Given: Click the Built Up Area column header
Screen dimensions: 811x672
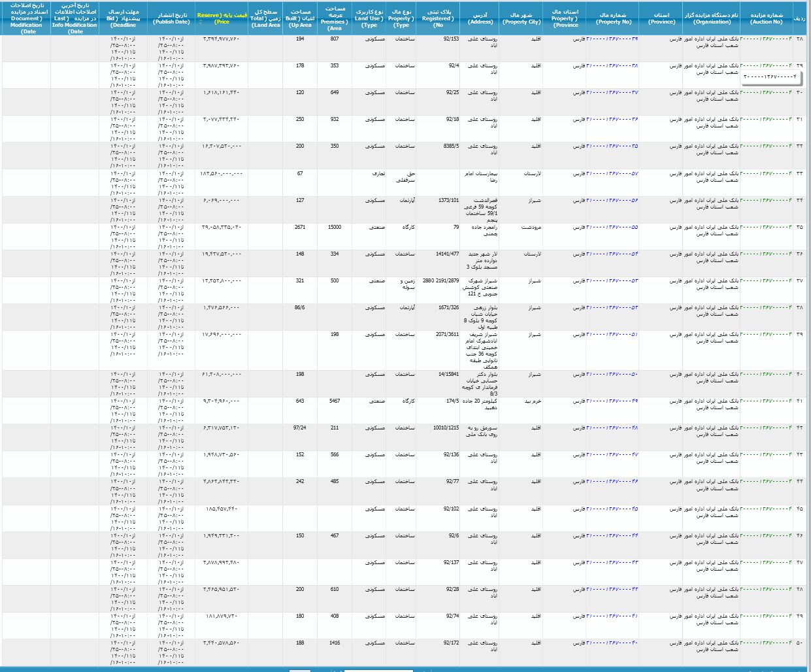Looking at the screenshot, I should tap(300, 18).
